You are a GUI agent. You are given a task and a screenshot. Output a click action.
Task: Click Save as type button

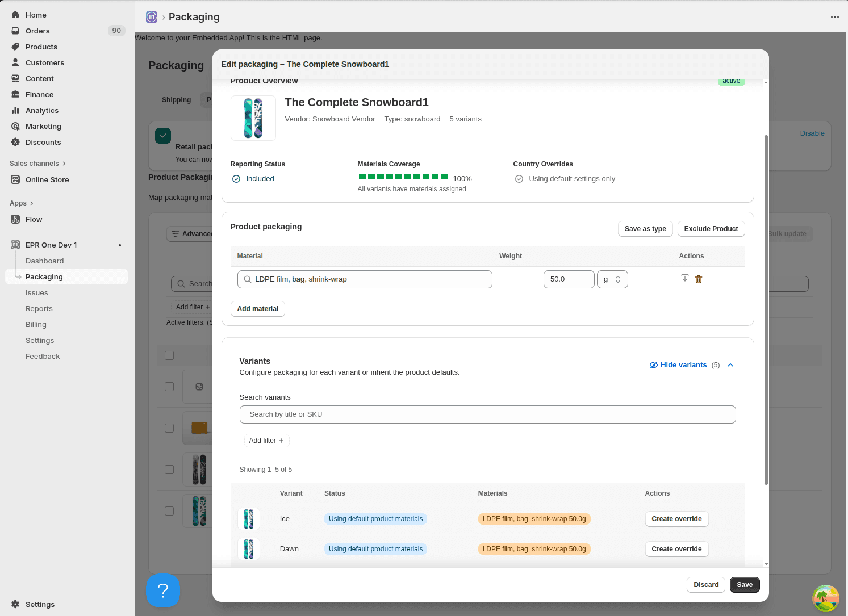click(645, 228)
